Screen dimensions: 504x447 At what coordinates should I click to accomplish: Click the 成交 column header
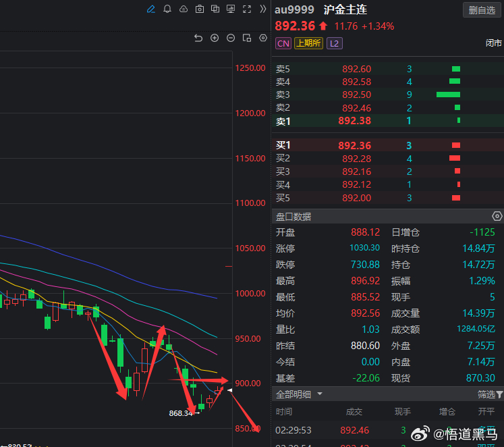point(354,412)
